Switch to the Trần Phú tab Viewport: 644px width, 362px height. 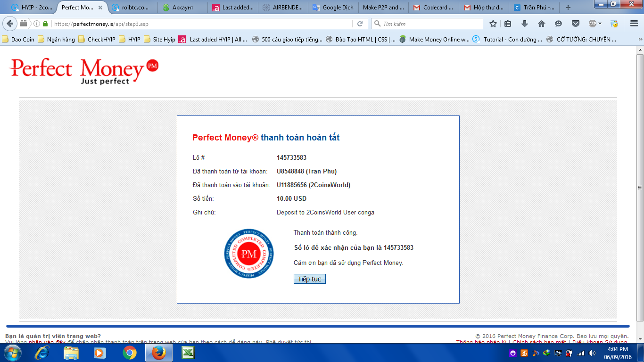coord(535,8)
